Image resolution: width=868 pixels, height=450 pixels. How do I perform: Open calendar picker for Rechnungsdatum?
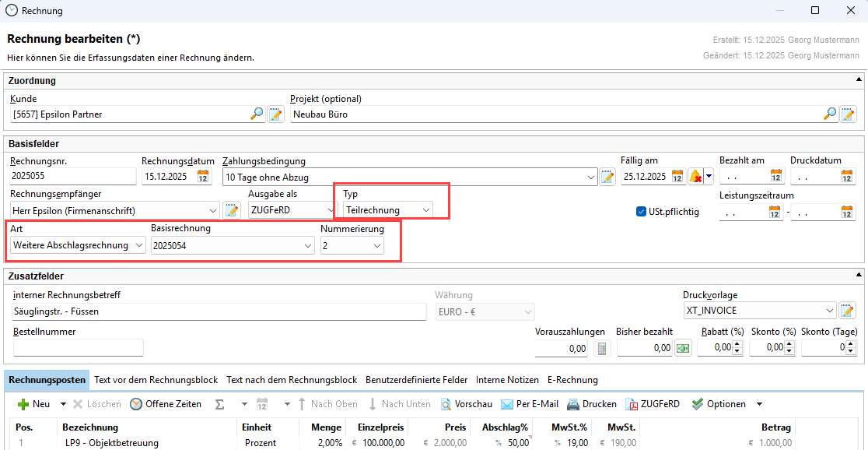pos(204,177)
